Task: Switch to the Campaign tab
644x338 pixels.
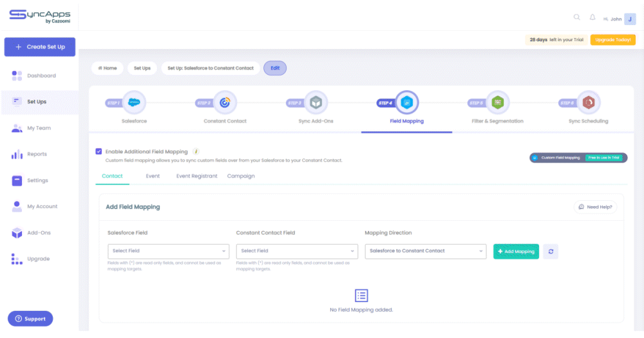Action: [241, 176]
